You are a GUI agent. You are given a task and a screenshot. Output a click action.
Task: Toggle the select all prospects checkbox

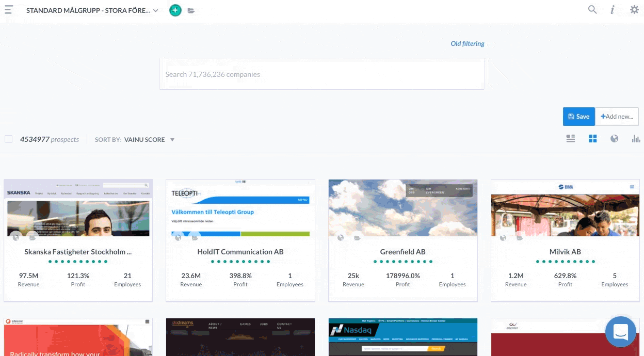coord(8,139)
